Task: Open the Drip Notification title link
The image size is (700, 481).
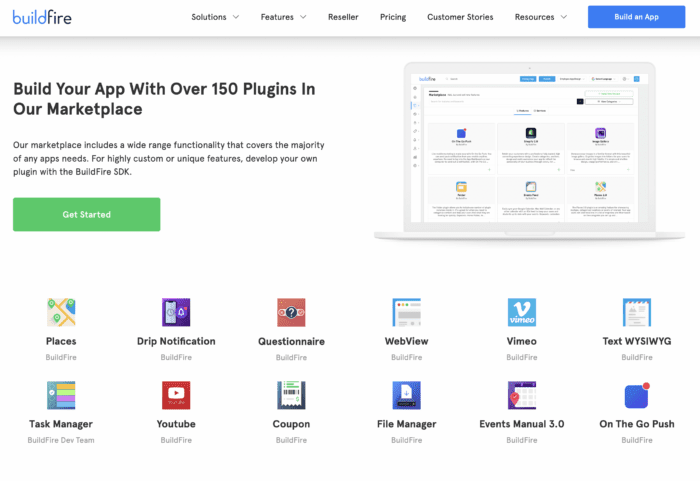Action: point(176,341)
